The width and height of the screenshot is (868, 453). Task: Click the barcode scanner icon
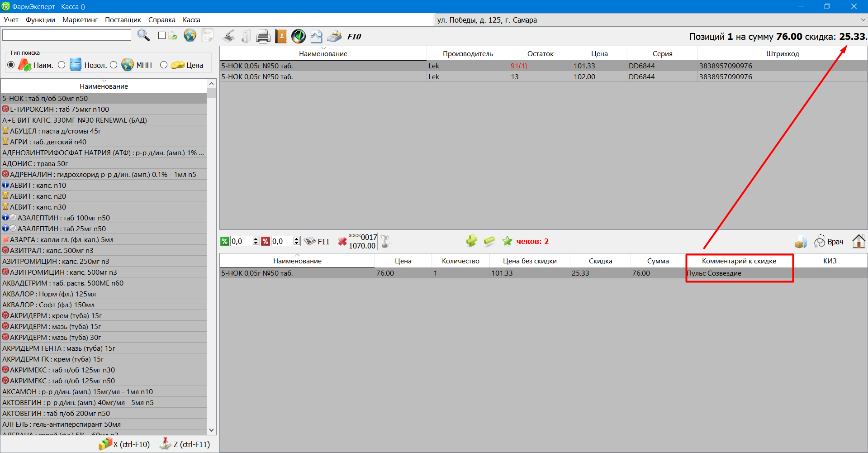point(229,36)
